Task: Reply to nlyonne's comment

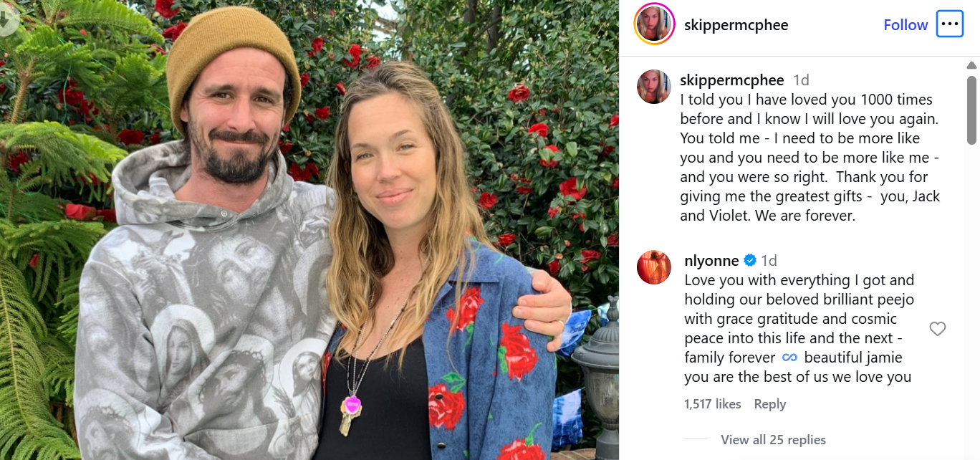Action: (769, 403)
